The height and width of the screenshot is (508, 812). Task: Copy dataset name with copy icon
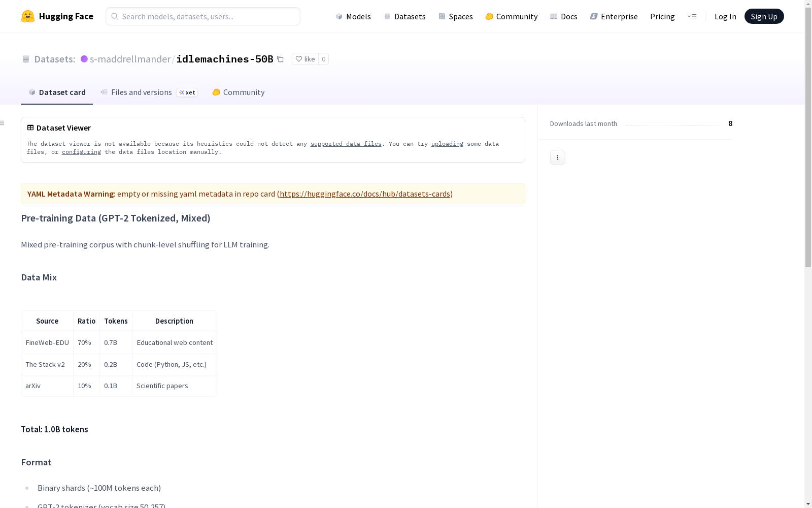point(280,59)
